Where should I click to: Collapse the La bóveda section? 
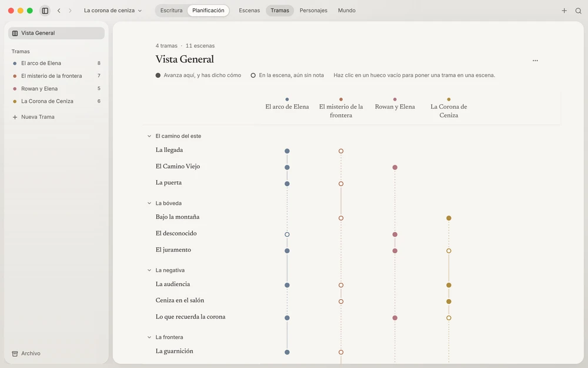point(149,203)
